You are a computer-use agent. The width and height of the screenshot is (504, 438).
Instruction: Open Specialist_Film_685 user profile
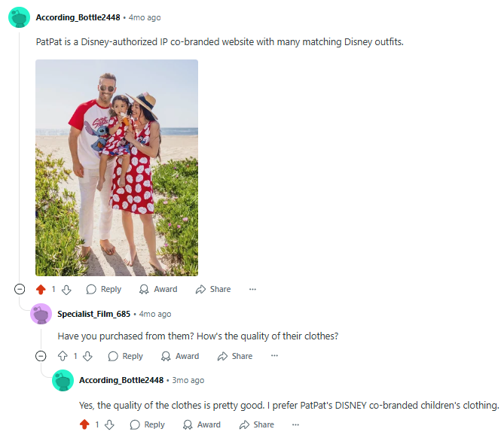click(93, 314)
